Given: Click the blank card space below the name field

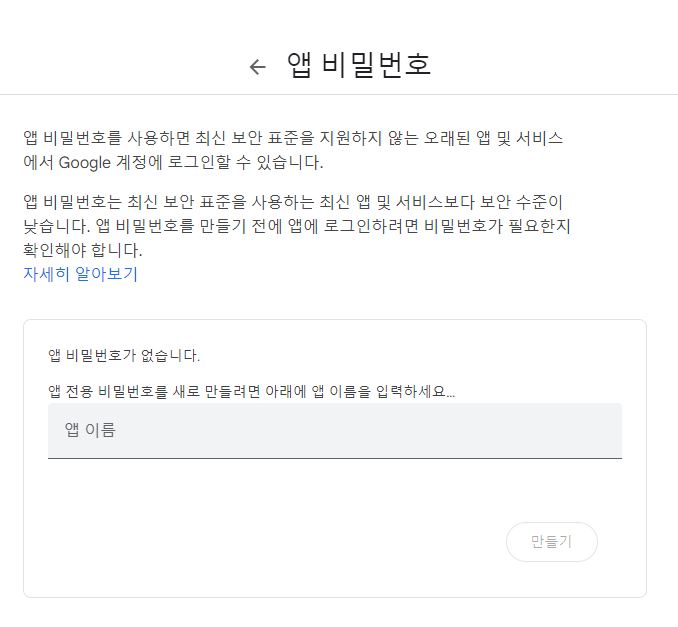Looking at the screenshot, I should tap(335, 489).
